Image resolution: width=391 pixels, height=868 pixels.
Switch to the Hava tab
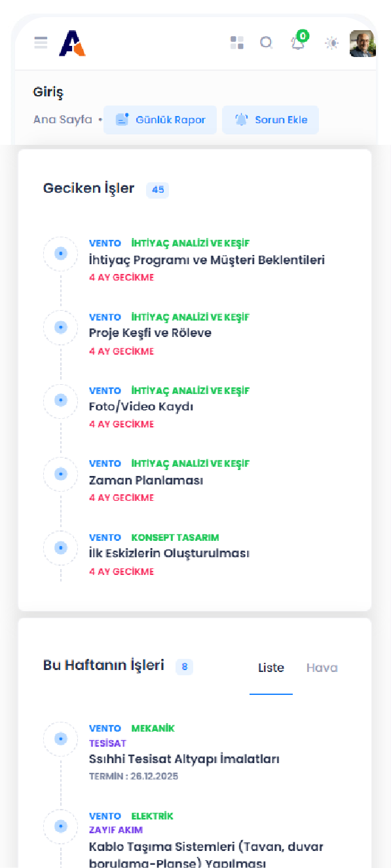click(x=322, y=667)
